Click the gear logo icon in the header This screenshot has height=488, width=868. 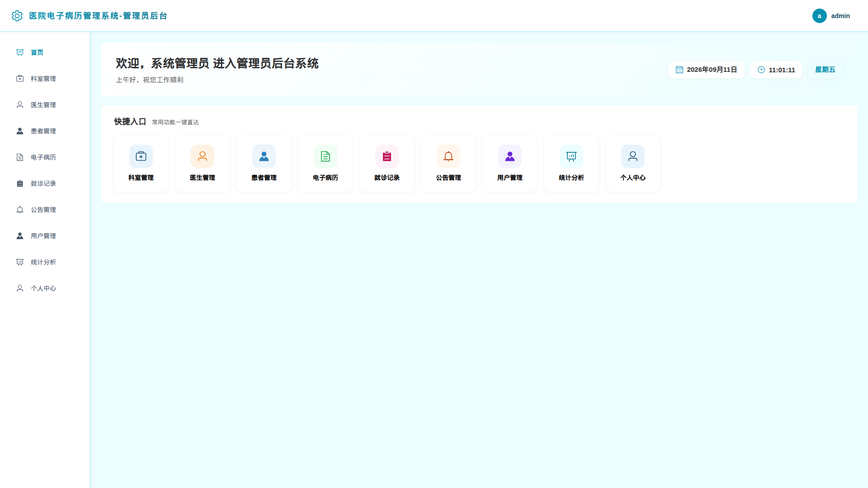17,16
